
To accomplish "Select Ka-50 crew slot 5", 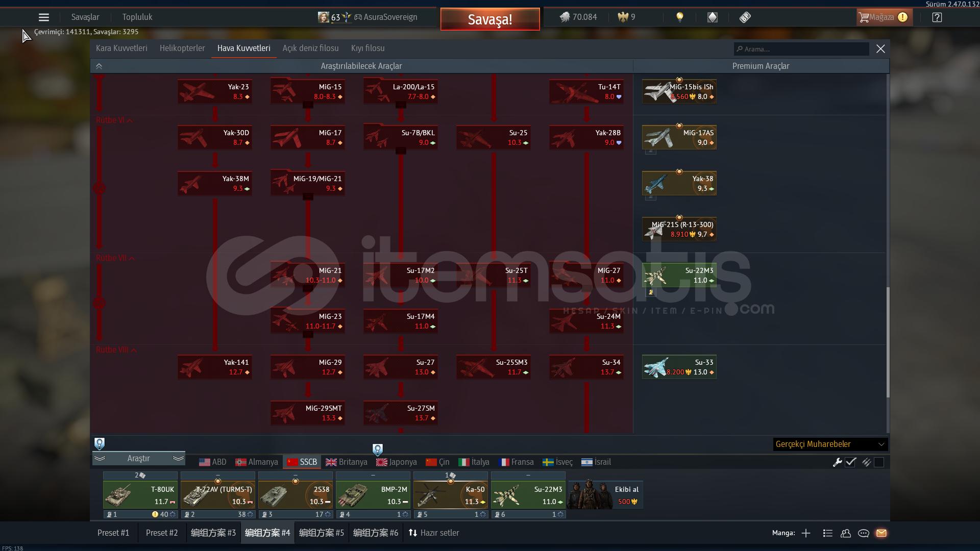I will tap(451, 495).
